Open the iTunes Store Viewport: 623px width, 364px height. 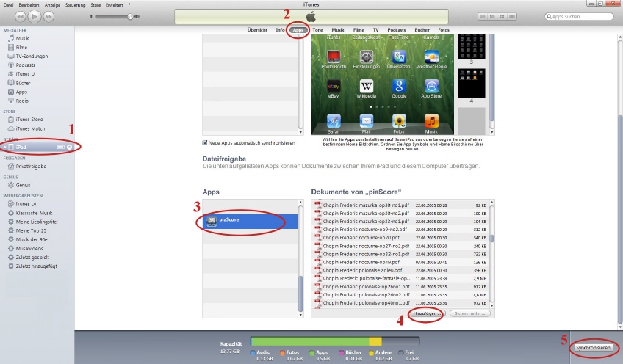coord(29,119)
